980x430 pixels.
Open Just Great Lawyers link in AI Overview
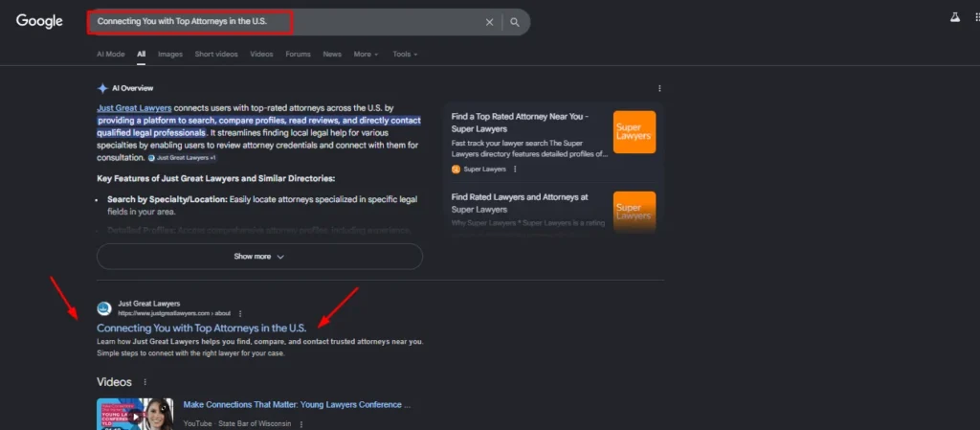[134, 108]
